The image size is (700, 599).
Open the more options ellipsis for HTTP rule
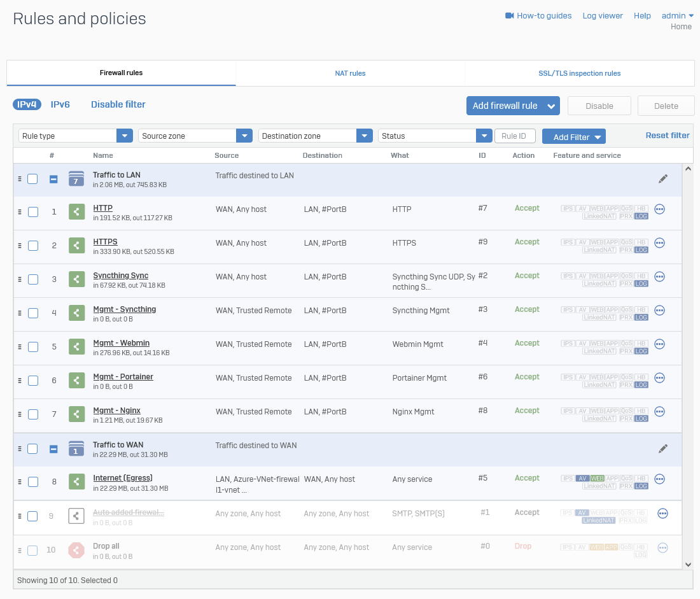point(659,209)
